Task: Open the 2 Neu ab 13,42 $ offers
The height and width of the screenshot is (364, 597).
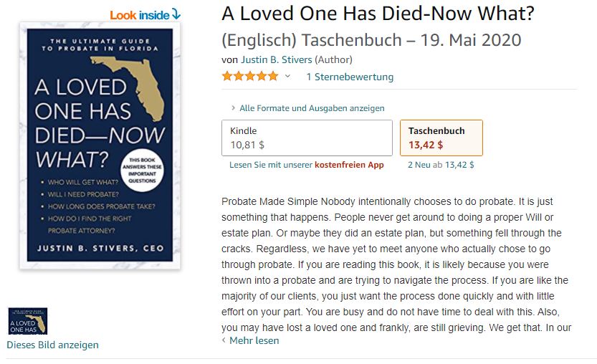Action: point(441,165)
